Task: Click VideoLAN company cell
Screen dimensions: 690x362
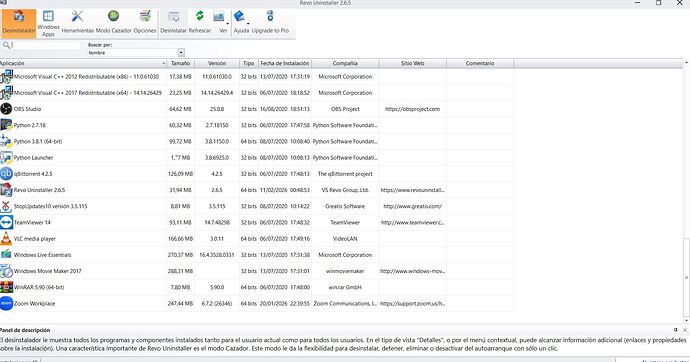Action: click(x=345, y=239)
